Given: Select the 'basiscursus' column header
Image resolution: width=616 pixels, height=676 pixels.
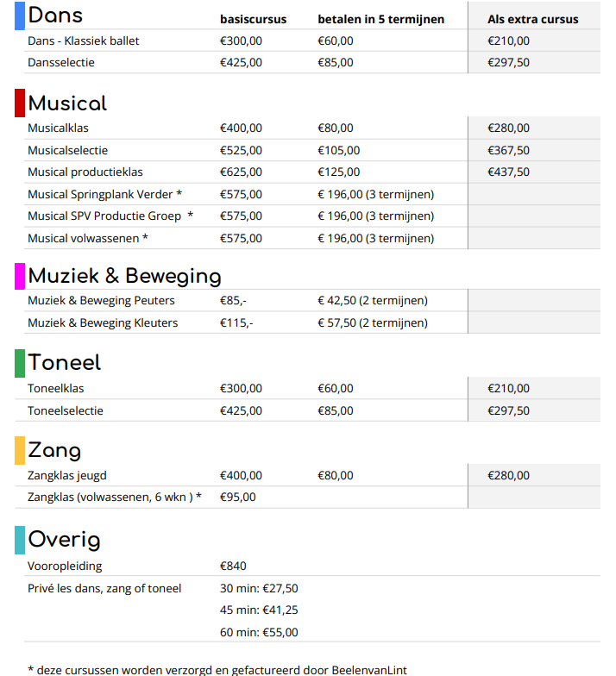Looking at the screenshot, I should point(253,19).
